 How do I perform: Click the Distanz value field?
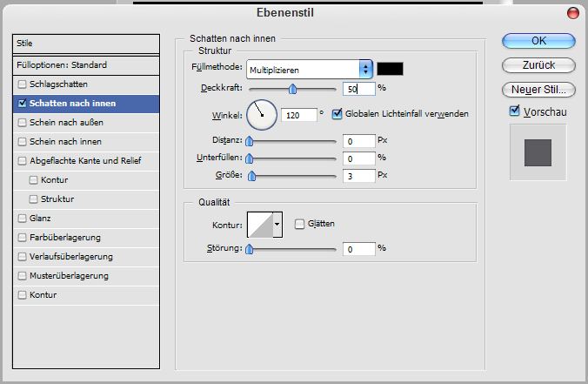coord(359,141)
